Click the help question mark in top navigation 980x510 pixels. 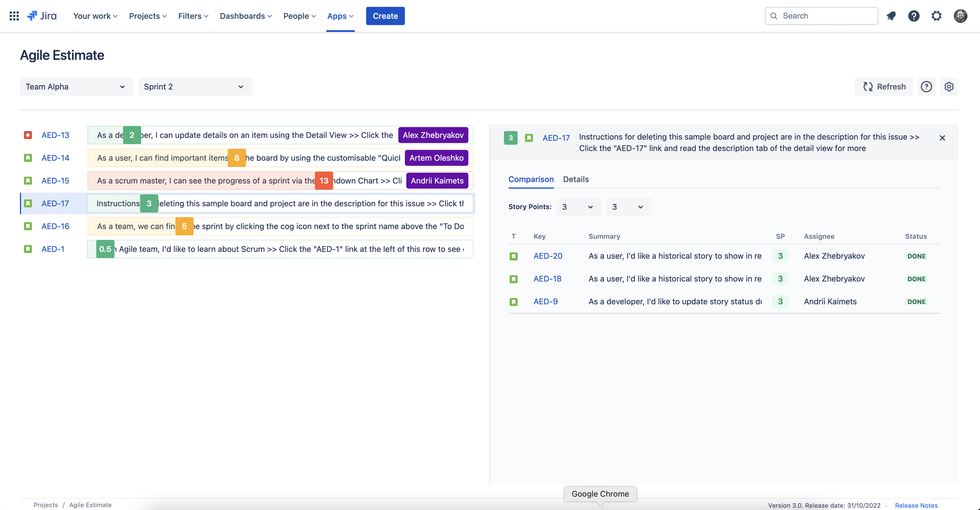pyautogui.click(x=914, y=16)
